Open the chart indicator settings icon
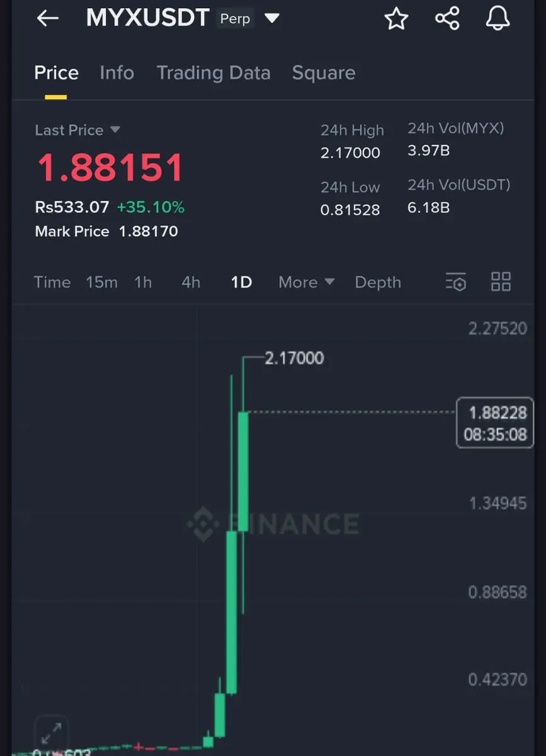This screenshot has height=756, width=546. 456,282
